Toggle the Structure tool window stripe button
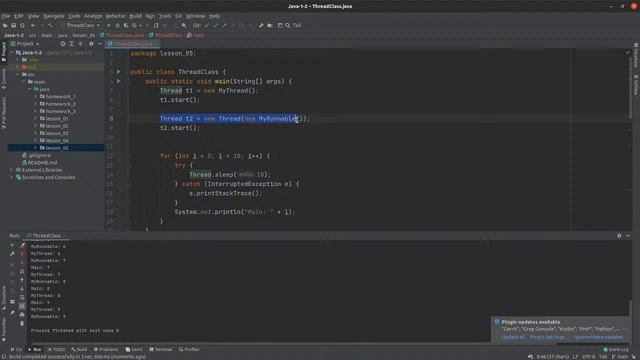Image resolution: width=640 pixels, height=360 pixels. click(4, 298)
